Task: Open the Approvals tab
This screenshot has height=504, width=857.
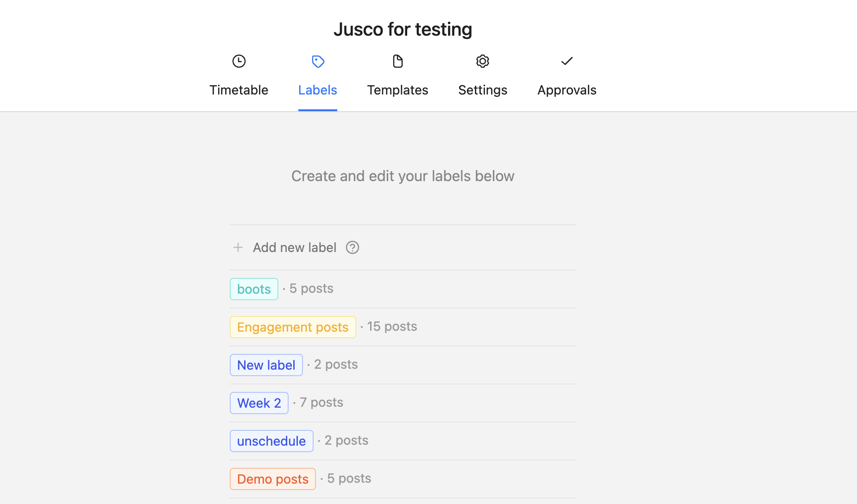Action: point(567,90)
